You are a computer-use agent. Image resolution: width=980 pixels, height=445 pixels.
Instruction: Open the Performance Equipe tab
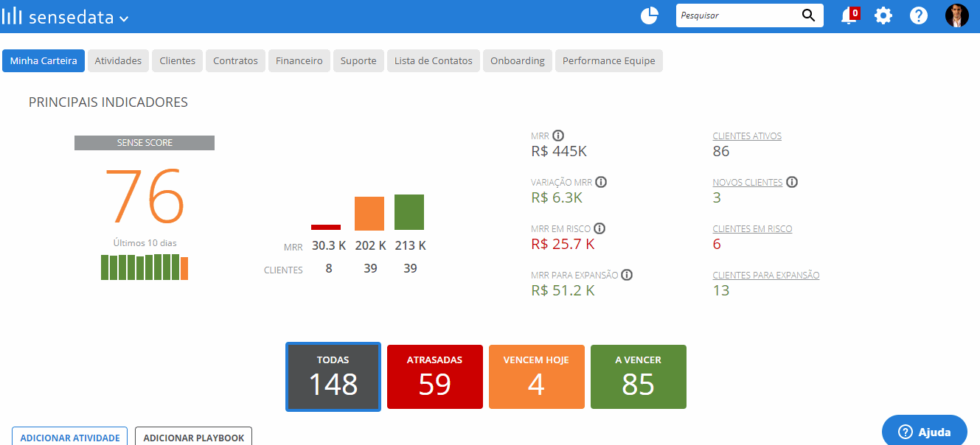[x=609, y=61]
